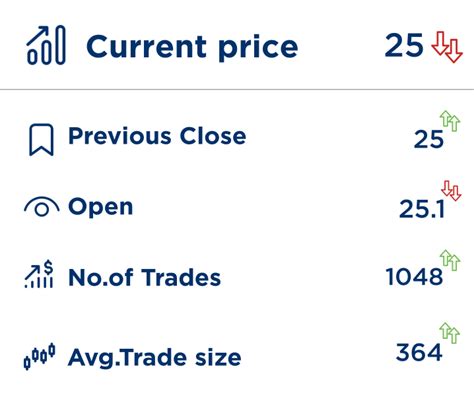Select the Previous Close label

click(x=157, y=136)
